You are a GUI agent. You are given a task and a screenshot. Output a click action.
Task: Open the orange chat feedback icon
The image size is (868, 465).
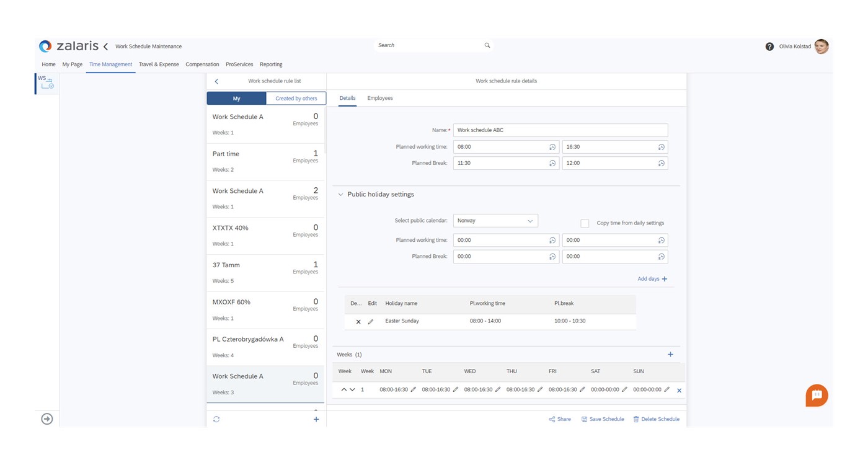coord(817,396)
